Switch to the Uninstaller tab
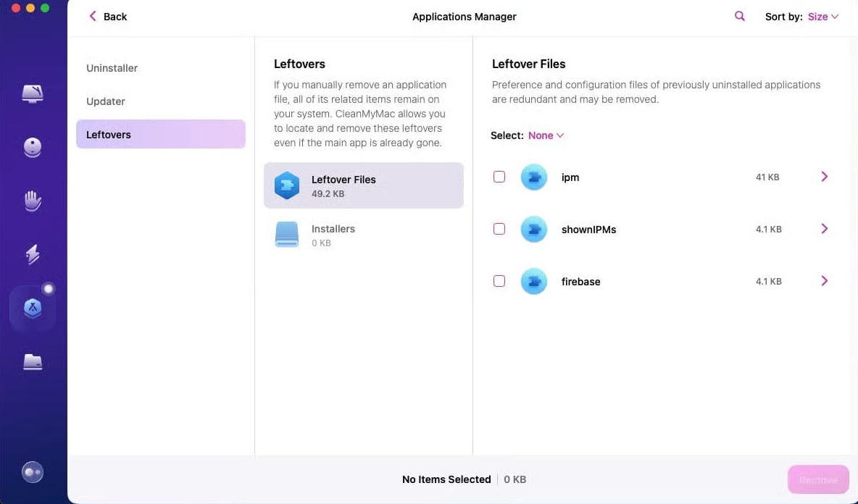858x504 pixels. tap(161, 68)
